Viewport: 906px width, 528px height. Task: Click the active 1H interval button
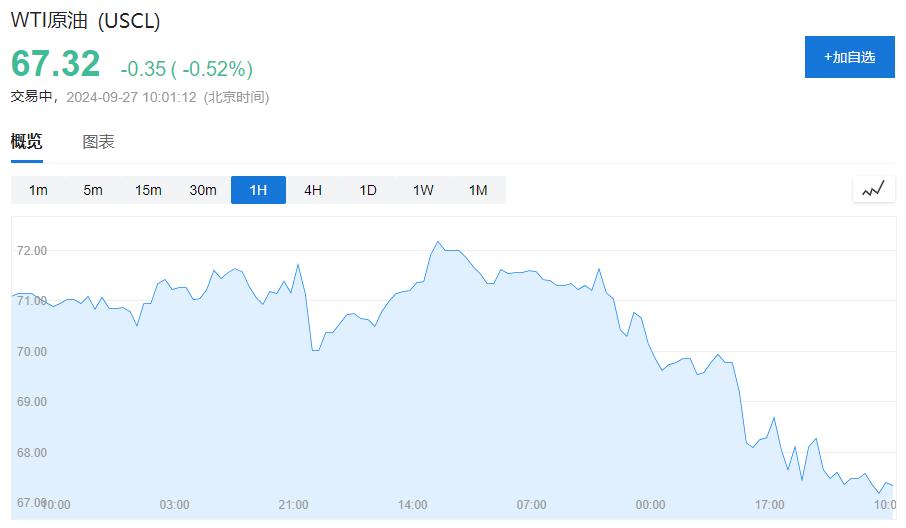(258, 190)
